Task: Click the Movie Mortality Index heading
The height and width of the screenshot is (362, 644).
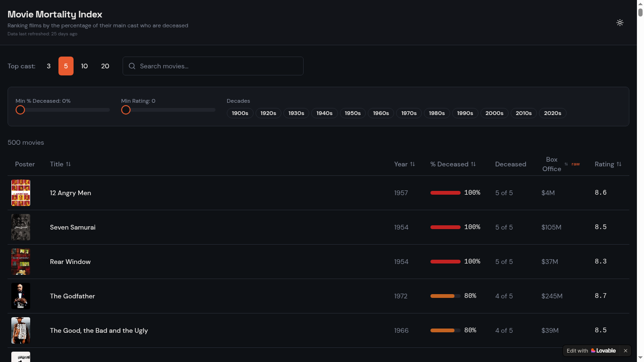Action: tap(55, 15)
